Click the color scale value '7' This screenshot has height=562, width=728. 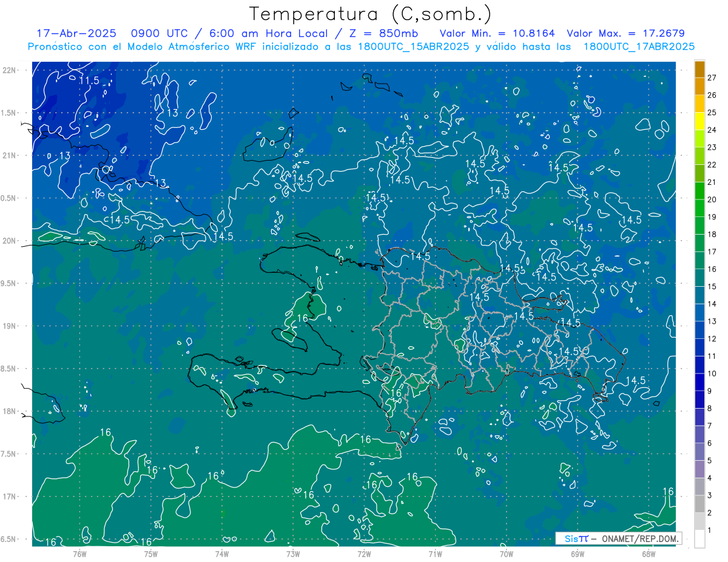coord(710,426)
